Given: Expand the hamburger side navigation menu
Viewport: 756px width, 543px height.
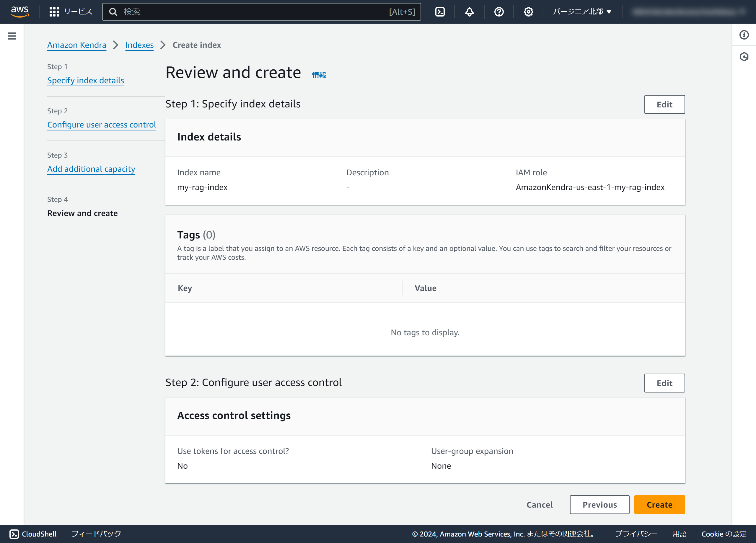Looking at the screenshot, I should pos(12,36).
